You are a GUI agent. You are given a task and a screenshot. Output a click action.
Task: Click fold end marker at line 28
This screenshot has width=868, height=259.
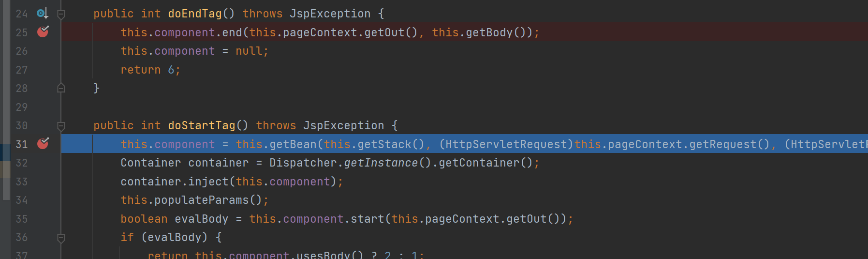coord(61,88)
